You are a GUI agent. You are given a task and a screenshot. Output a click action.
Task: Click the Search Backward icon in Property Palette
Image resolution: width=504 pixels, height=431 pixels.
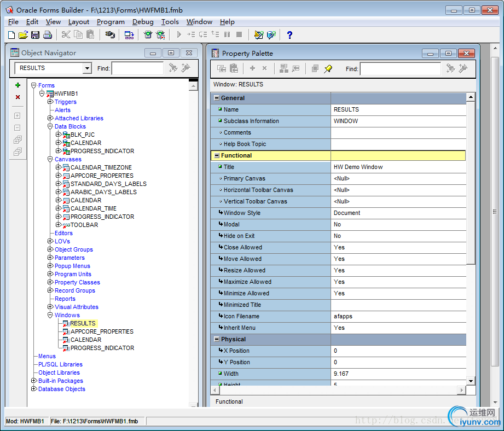[463, 68]
